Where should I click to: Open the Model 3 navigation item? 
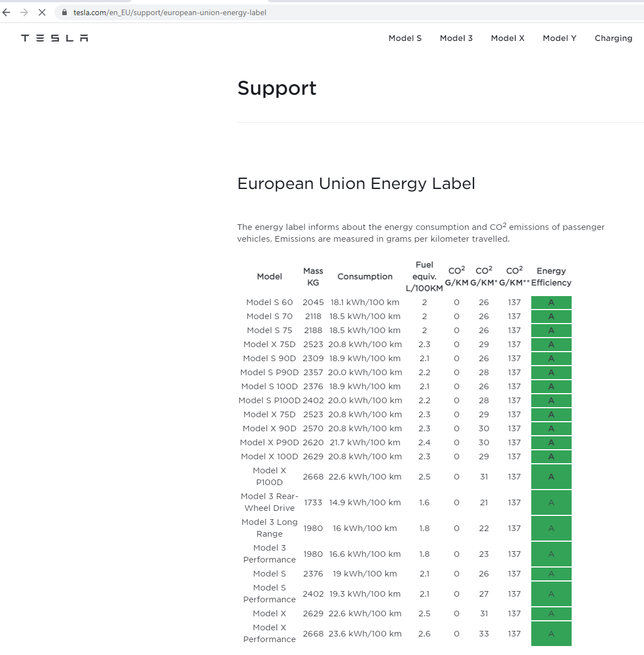click(x=456, y=38)
